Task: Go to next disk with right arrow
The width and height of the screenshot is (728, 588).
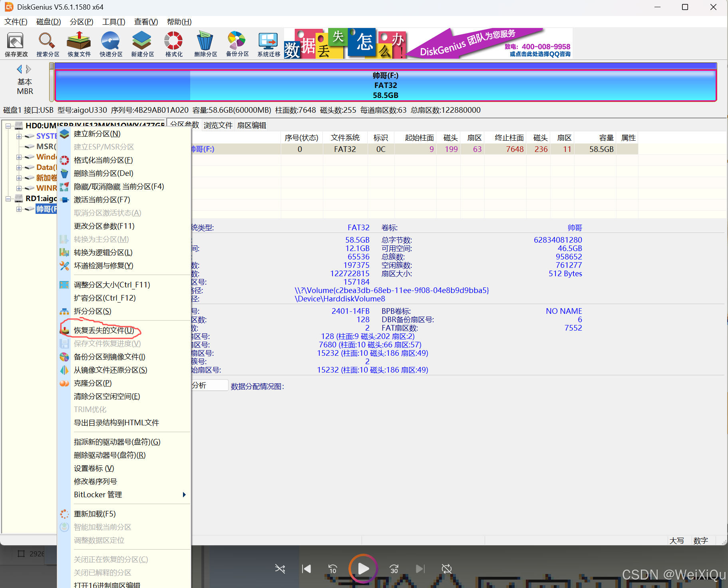Action: click(28, 69)
